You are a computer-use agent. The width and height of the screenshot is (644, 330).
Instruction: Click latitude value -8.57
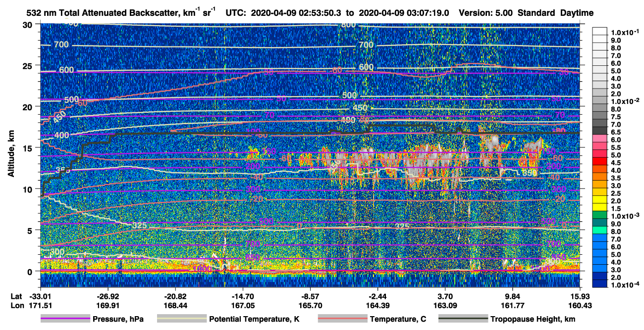click(x=310, y=296)
